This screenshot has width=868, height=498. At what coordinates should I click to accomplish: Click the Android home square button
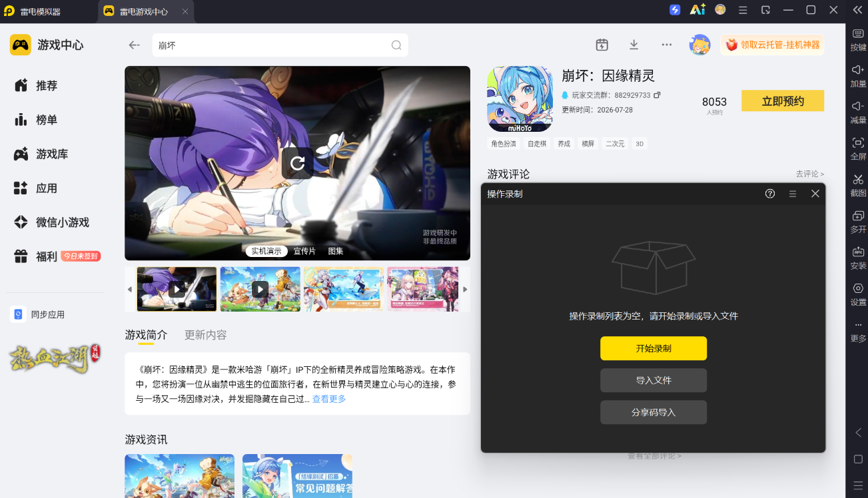click(x=858, y=459)
